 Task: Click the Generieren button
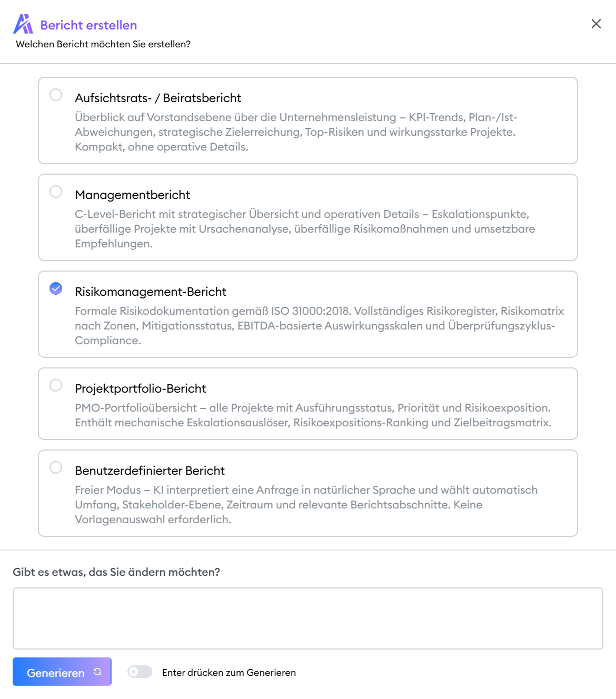coord(62,672)
